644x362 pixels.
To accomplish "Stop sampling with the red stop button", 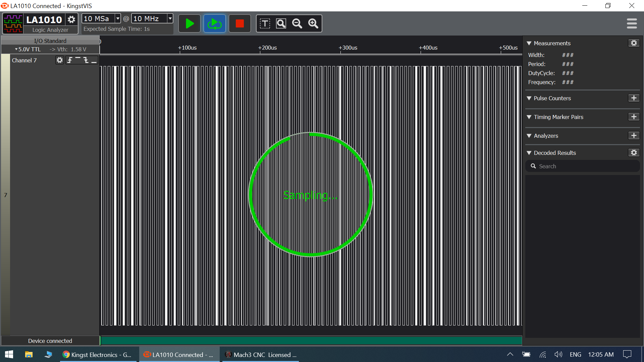I will coord(239,23).
